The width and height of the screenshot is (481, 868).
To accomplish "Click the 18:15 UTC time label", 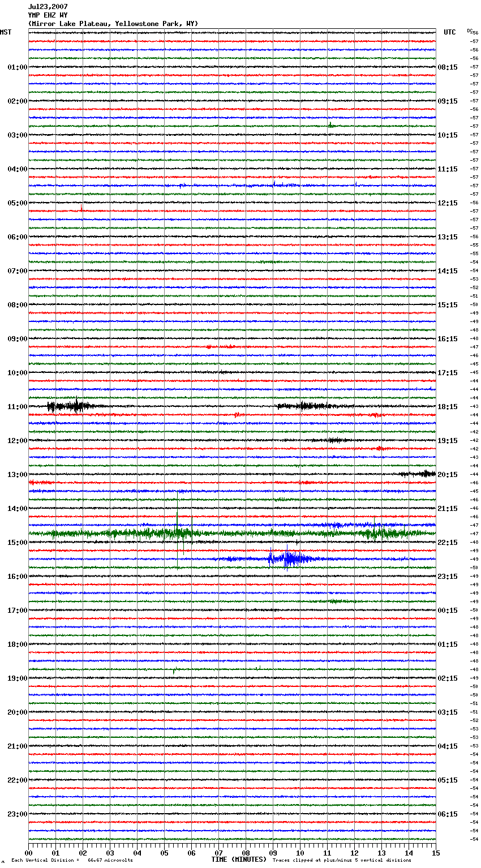I will click(x=448, y=407).
